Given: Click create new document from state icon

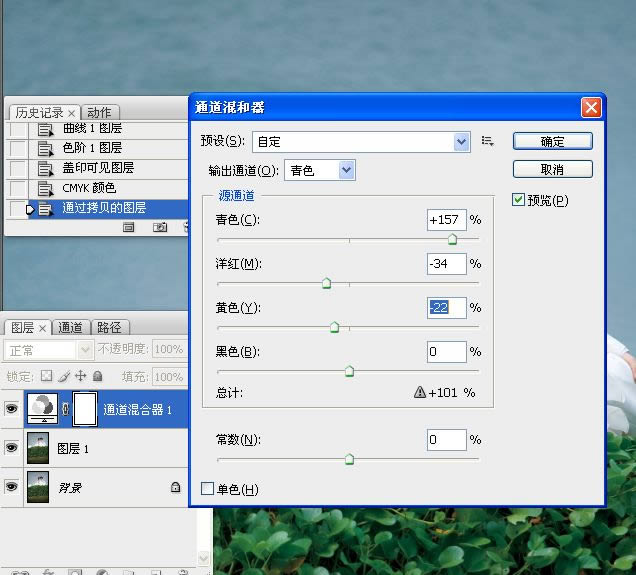Looking at the screenshot, I should [x=129, y=228].
